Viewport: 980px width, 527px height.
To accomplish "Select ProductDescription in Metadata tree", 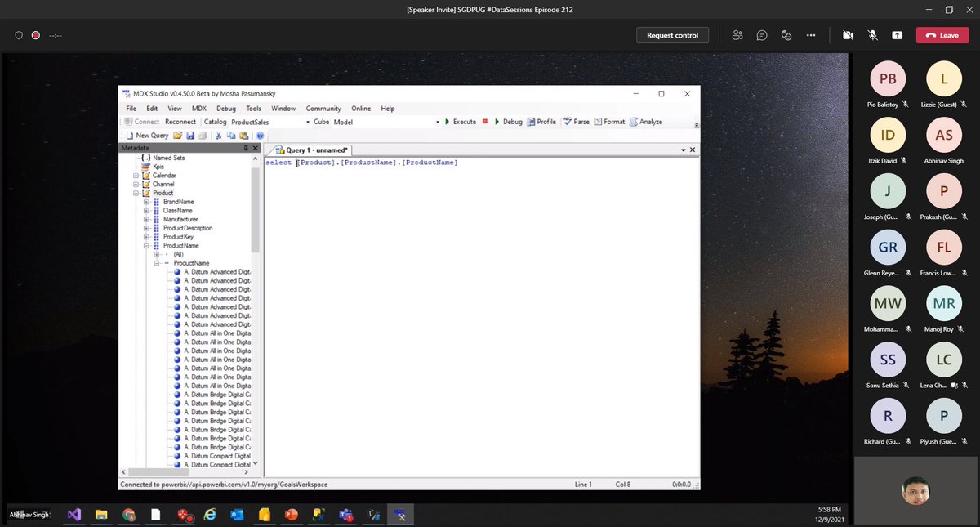I will (x=187, y=228).
